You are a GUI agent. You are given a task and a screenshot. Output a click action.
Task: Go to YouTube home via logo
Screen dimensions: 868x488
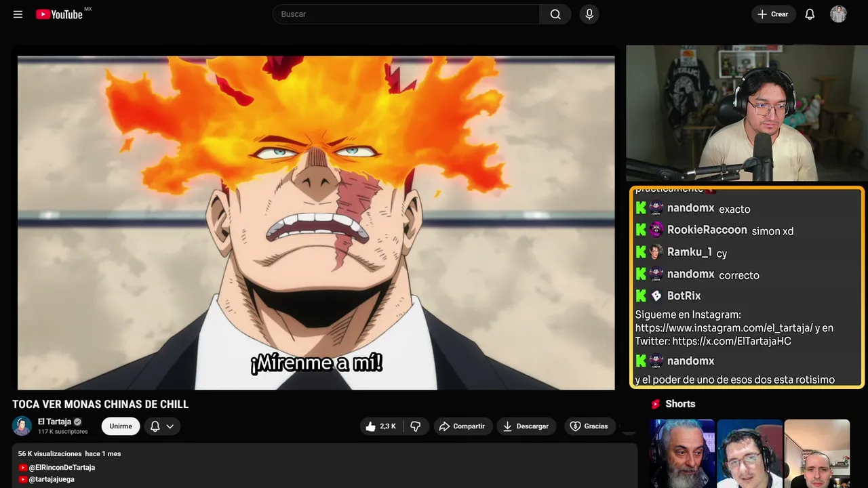[x=60, y=14]
